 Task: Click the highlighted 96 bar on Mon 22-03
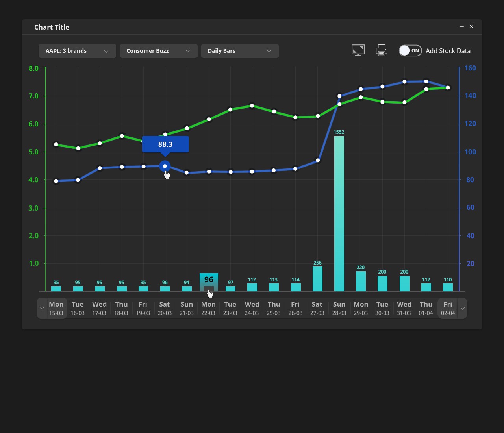click(209, 282)
